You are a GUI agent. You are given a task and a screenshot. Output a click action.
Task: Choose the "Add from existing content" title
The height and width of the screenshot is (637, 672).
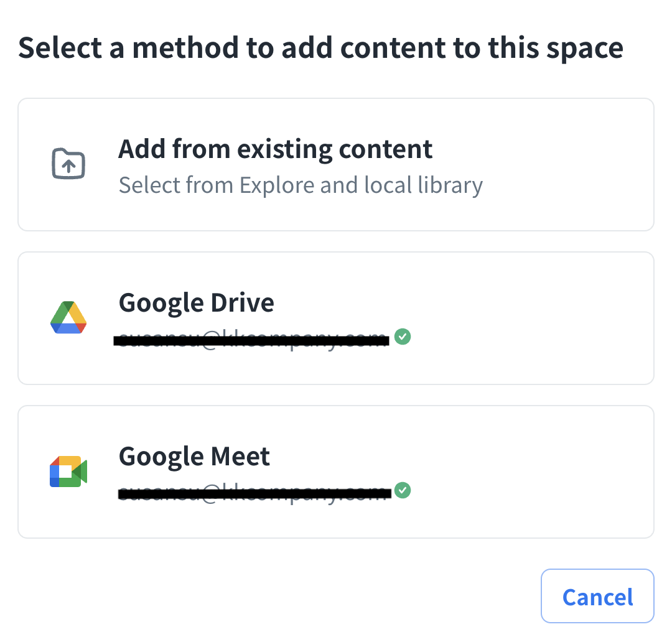[x=275, y=149]
